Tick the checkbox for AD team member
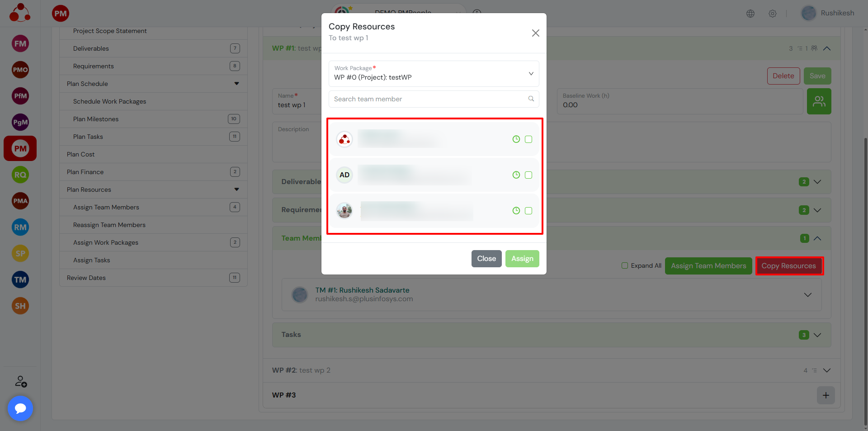This screenshot has height=431, width=868. (528, 175)
